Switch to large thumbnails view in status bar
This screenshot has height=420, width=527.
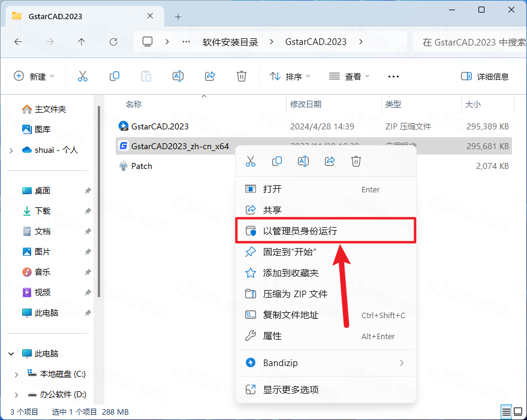(x=519, y=412)
